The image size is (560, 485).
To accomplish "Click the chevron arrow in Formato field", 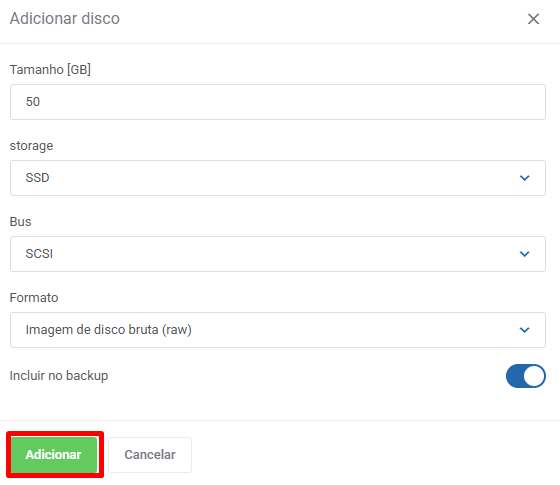I will point(524,330).
